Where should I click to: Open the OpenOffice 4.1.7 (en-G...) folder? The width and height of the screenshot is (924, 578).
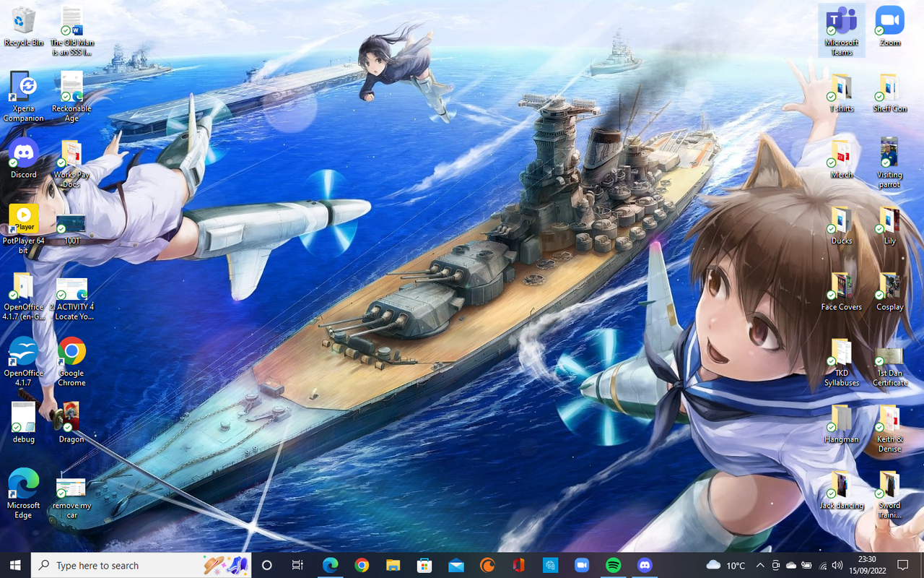coord(24,296)
